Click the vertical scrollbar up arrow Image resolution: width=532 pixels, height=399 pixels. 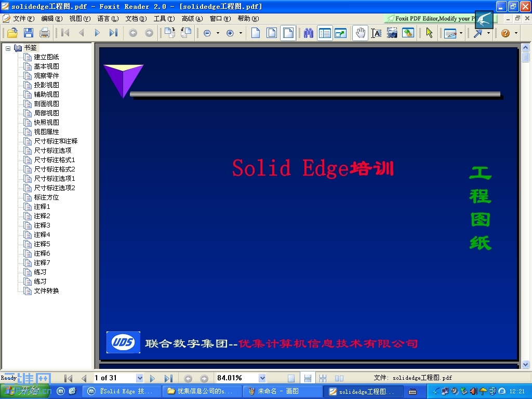coord(526,47)
